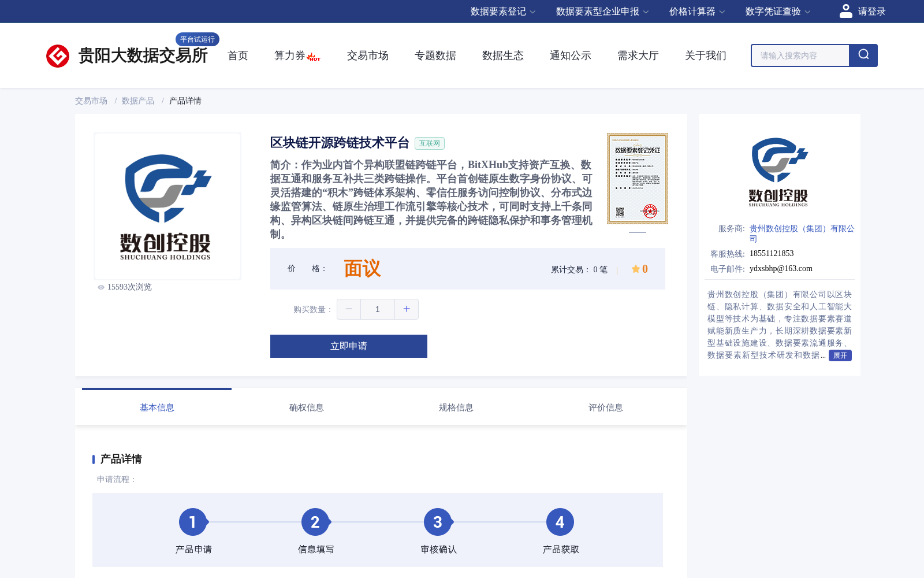Expand the 价格计算器 dropdown
The height and width of the screenshot is (578, 924).
(x=697, y=12)
